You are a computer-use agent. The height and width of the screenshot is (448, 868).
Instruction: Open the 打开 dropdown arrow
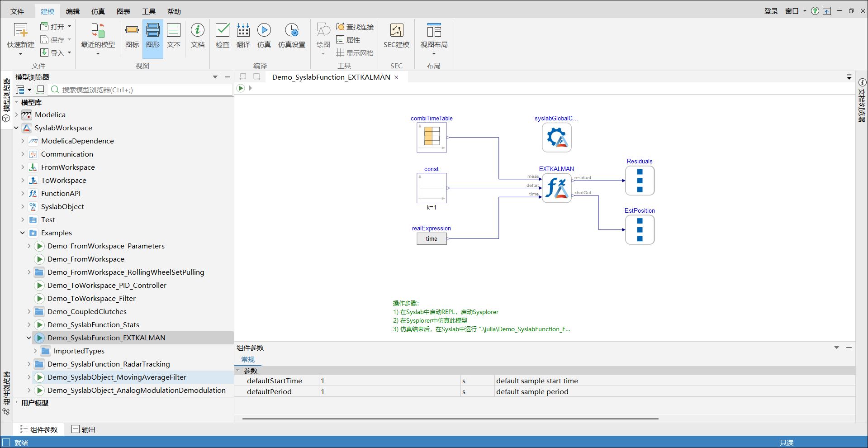click(x=69, y=27)
